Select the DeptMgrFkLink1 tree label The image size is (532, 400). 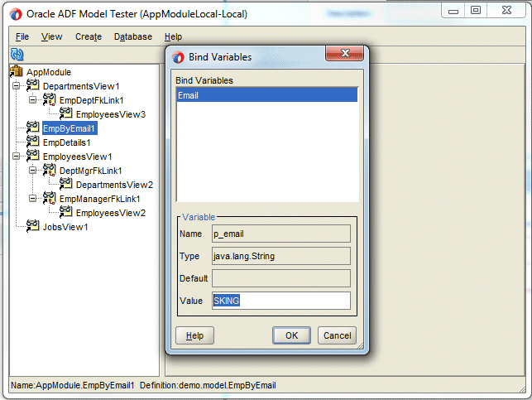tap(90, 171)
